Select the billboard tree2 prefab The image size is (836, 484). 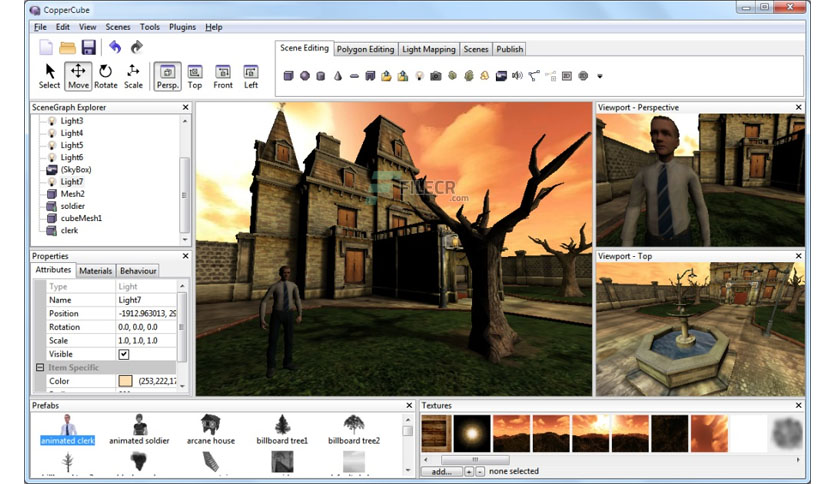tap(354, 430)
